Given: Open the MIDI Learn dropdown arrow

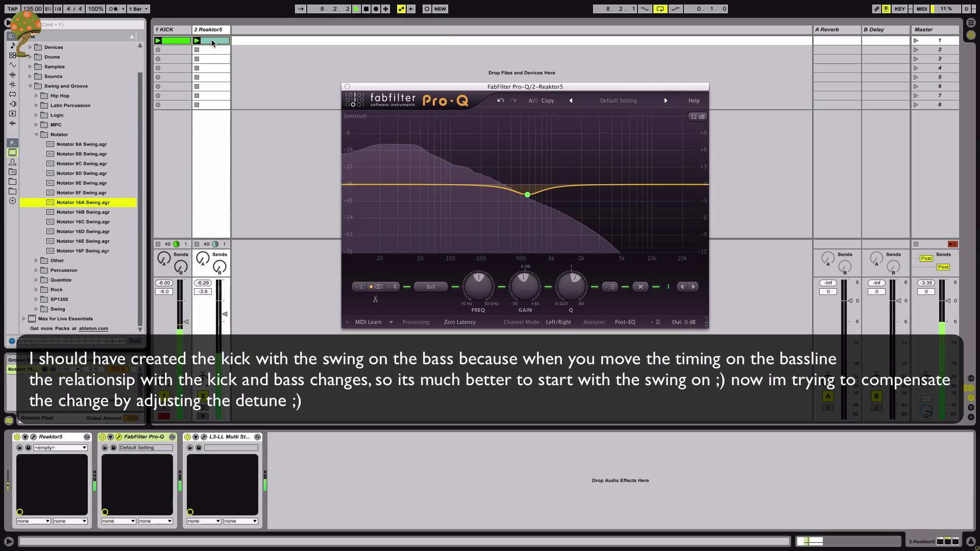Looking at the screenshot, I should coord(391,322).
